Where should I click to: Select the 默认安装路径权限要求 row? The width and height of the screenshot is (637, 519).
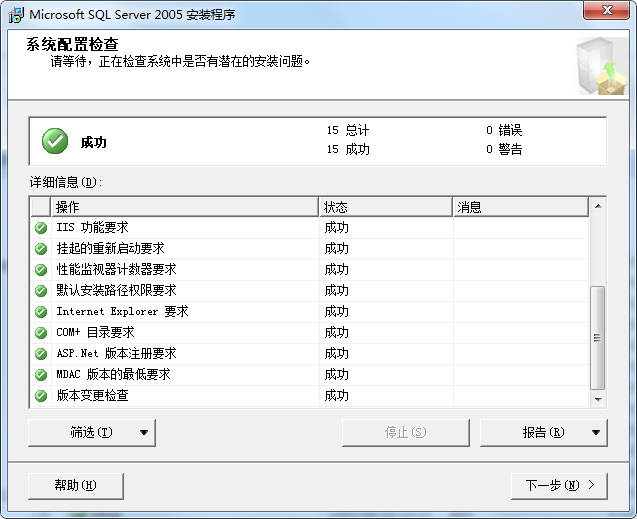310,291
